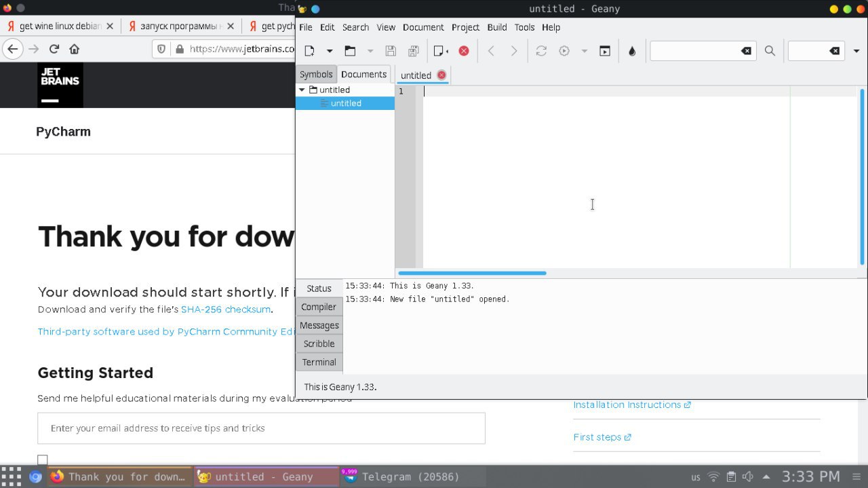Open an existing file via folder icon
The width and height of the screenshot is (868, 488).
[x=350, y=51]
